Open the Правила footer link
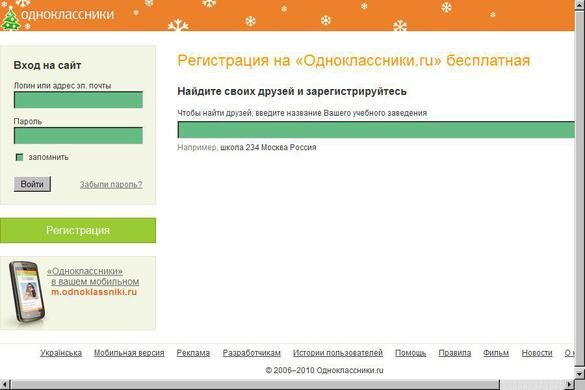Viewport: 585px width, 390px height. click(455, 353)
